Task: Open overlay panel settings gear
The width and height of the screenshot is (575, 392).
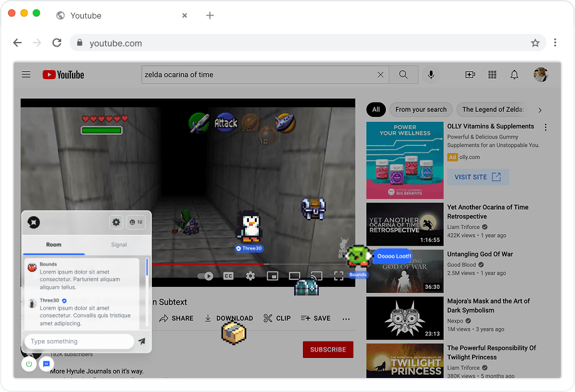Action: click(x=116, y=222)
